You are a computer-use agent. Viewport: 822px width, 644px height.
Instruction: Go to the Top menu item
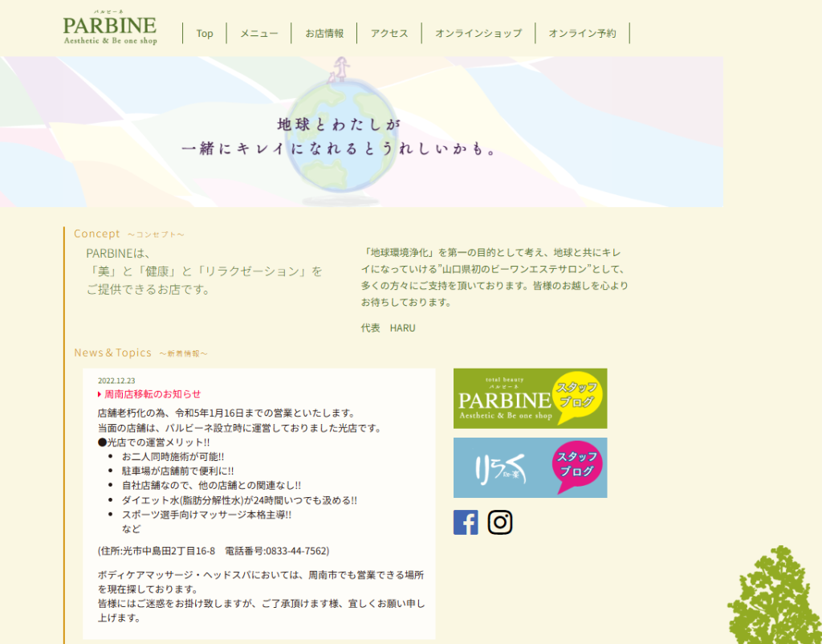pos(205,33)
